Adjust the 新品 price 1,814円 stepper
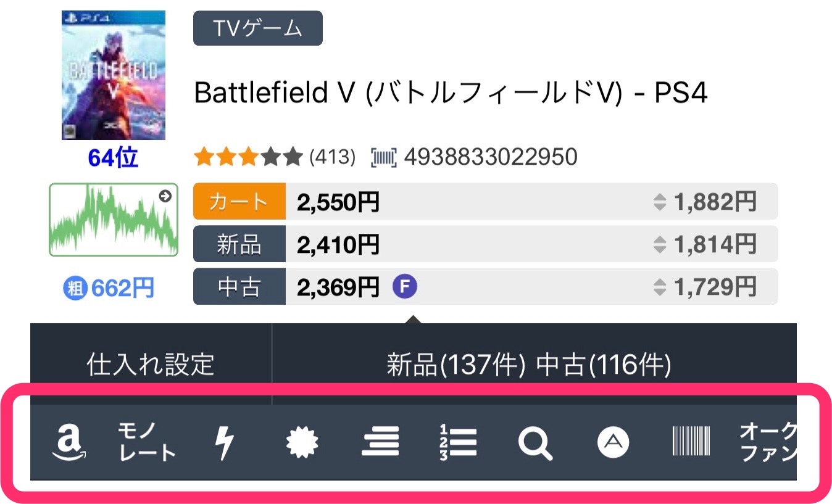Image resolution: width=832 pixels, height=504 pixels. (660, 245)
